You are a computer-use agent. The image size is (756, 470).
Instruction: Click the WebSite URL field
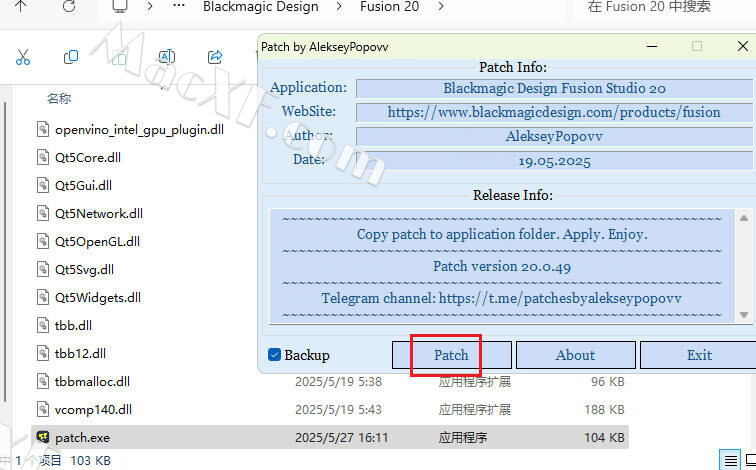pos(554,112)
